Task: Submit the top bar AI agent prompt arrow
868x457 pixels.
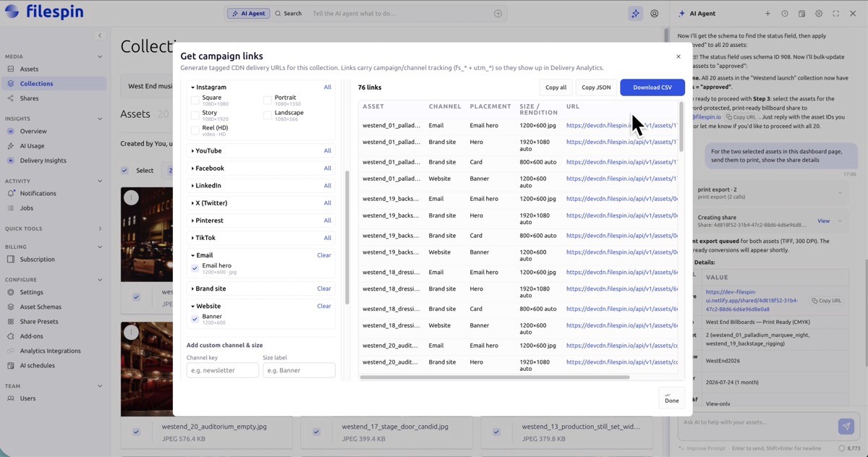Action: [x=498, y=14]
